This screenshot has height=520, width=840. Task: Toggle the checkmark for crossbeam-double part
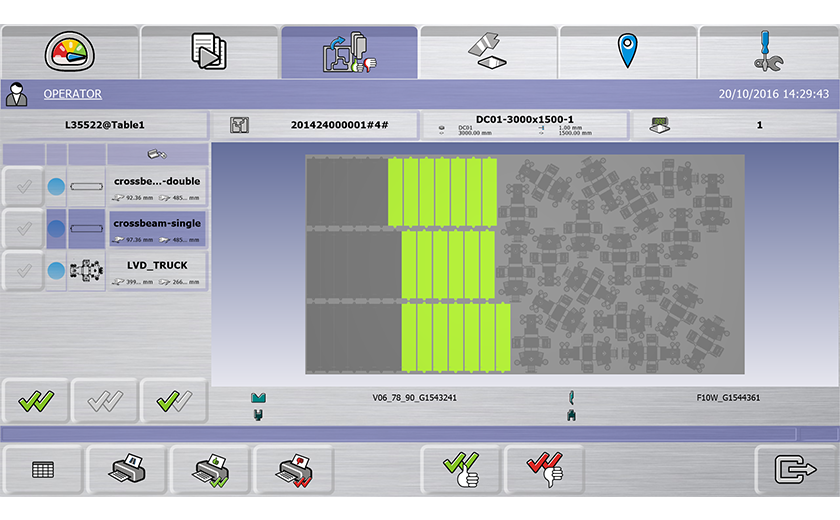[x=23, y=186]
